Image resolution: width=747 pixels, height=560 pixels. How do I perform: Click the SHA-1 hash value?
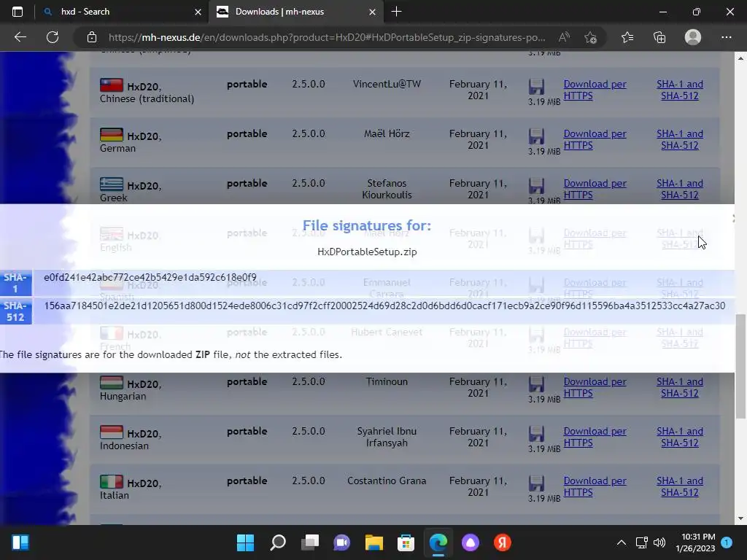click(x=150, y=277)
